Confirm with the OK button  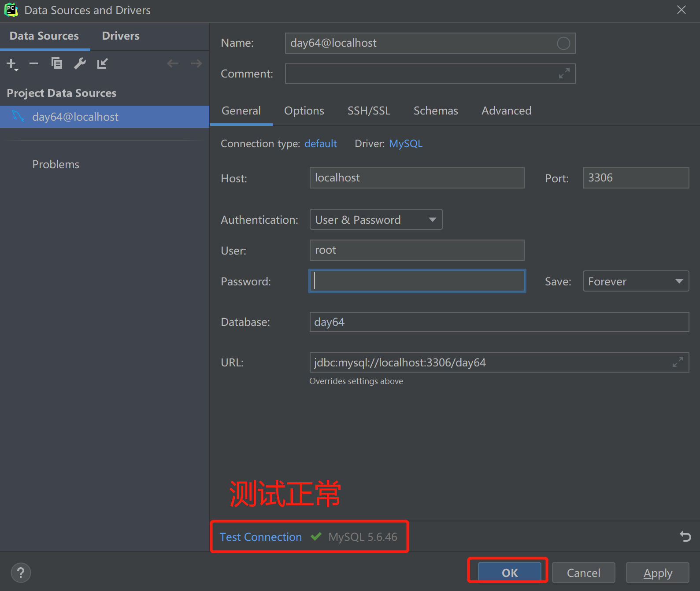coord(510,572)
